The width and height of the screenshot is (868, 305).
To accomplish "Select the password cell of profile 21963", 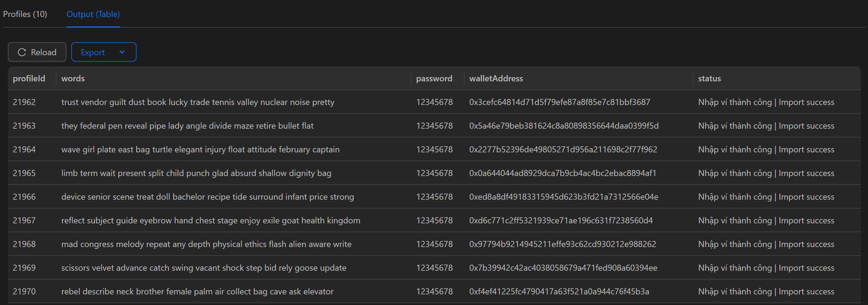I will click(x=434, y=125).
